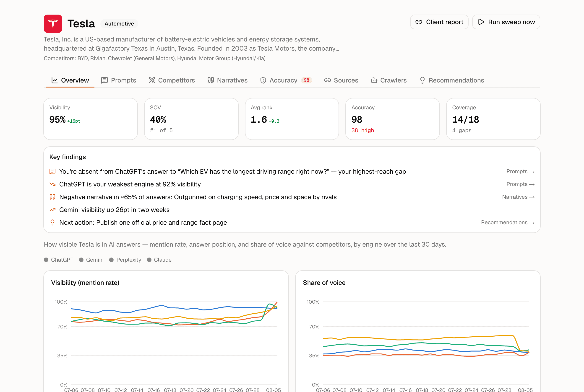This screenshot has height=392, width=584.
Task: Click the Share of voice chart title
Action: click(x=324, y=283)
